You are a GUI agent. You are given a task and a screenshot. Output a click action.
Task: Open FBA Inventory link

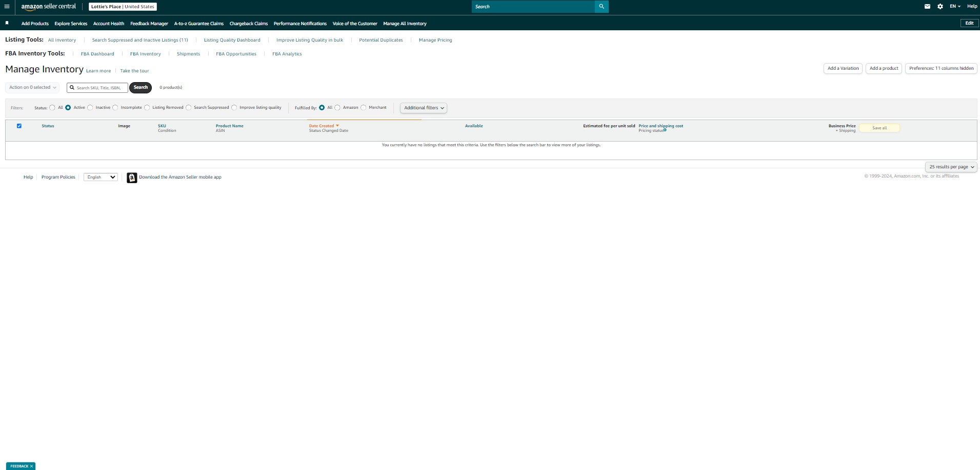(x=146, y=54)
